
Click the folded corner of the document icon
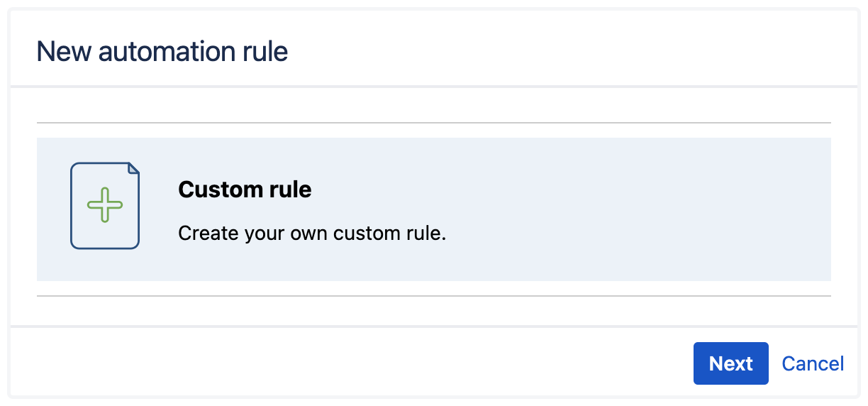click(x=133, y=168)
